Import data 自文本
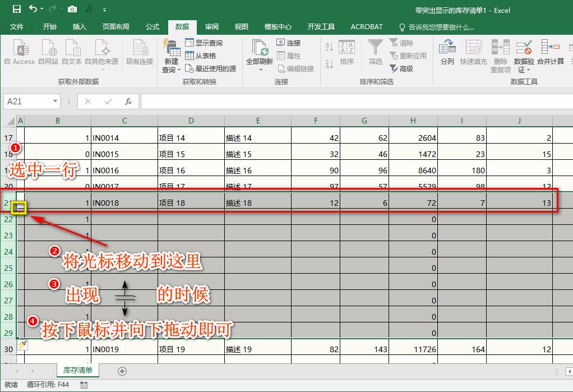 click(72, 52)
